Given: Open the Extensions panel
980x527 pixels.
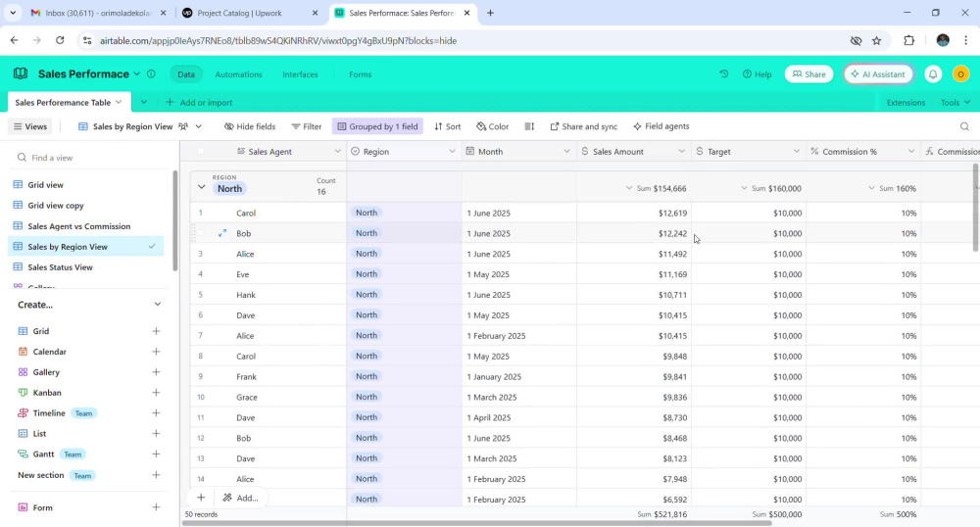Looking at the screenshot, I should (906, 103).
